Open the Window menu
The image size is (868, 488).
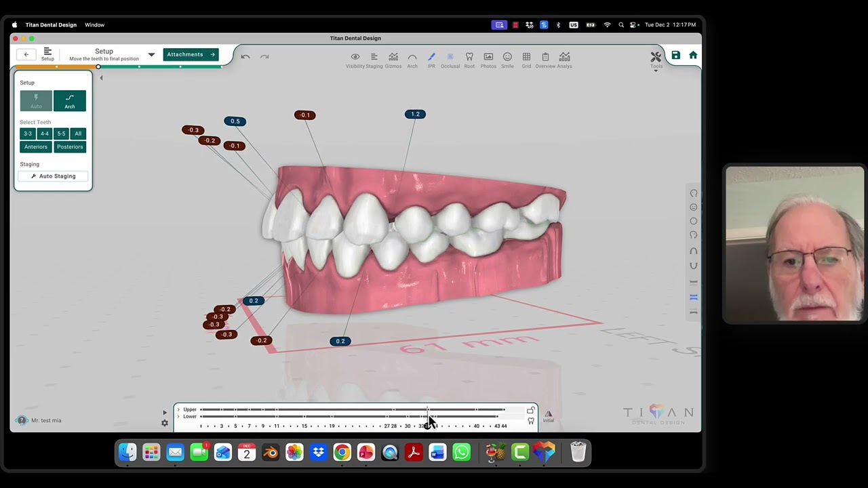coord(94,25)
